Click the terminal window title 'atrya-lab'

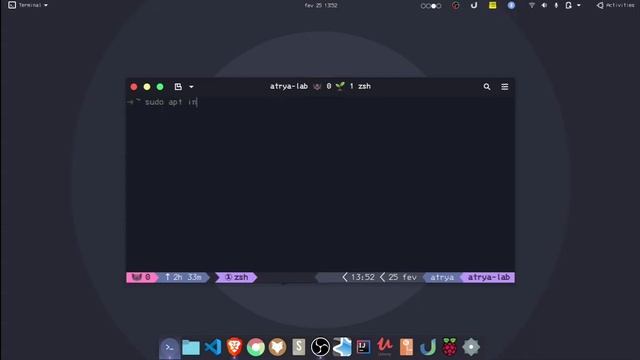pos(289,86)
